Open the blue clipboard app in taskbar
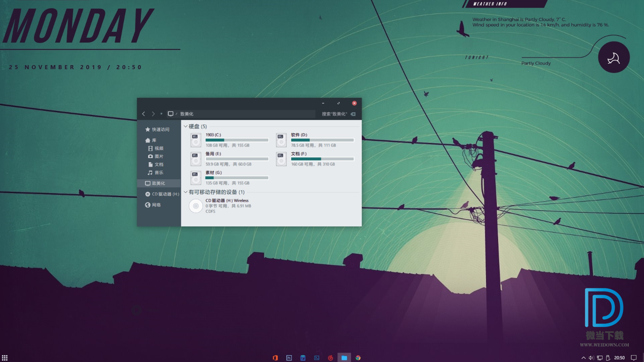This screenshot has height=362, width=644. click(x=303, y=358)
